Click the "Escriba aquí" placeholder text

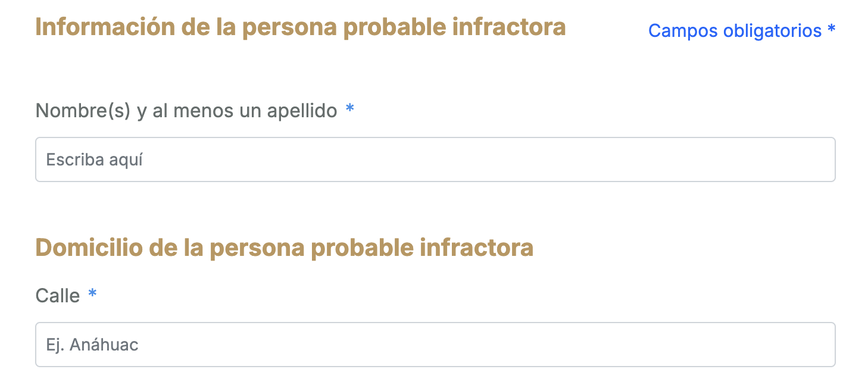[95, 159]
